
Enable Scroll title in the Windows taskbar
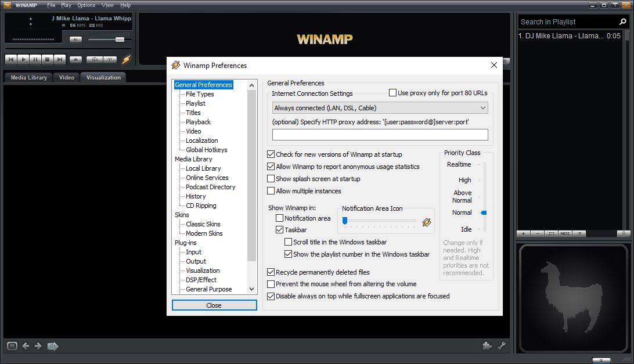335,242
